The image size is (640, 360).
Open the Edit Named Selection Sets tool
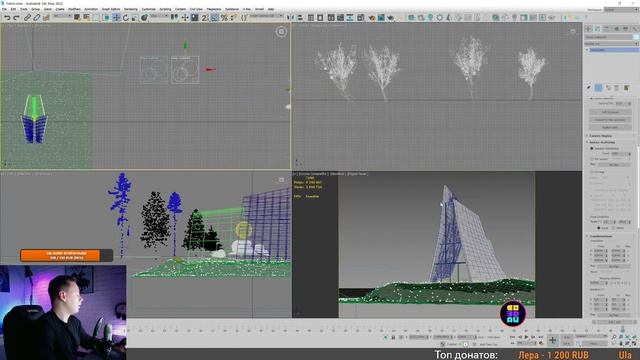pos(244,18)
